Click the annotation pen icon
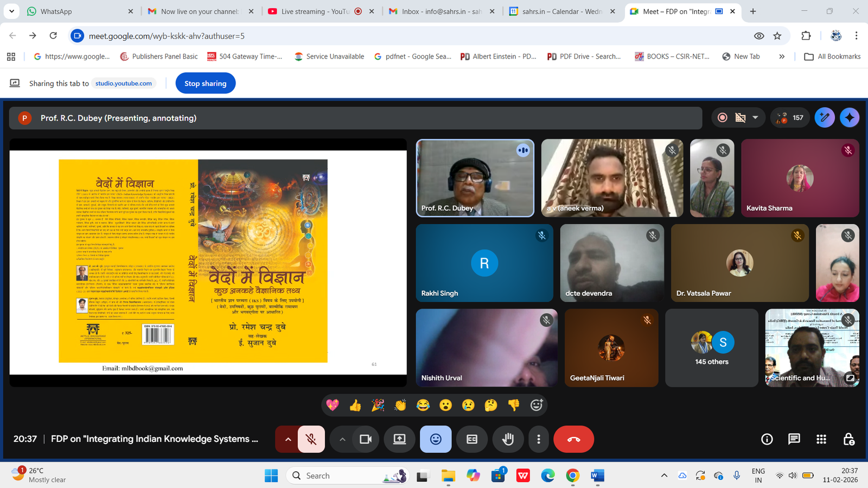The width and height of the screenshot is (868, 488). 825,118
